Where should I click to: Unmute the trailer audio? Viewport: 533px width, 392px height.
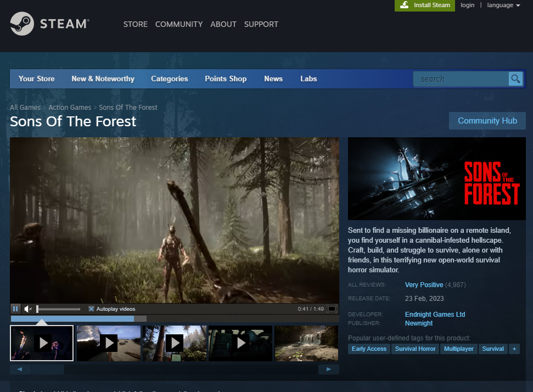[x=28, y=309]
